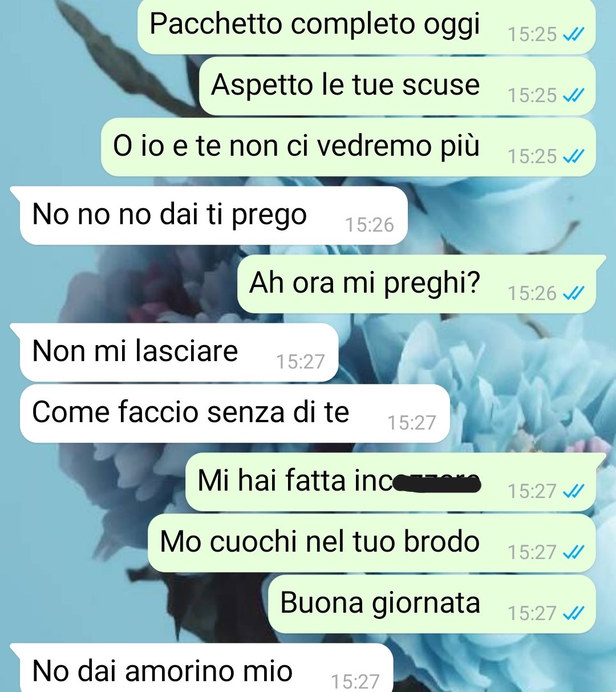Tap the double ticks on "O io e te non ci vedremo più"
616x692 pixels.
573,156
